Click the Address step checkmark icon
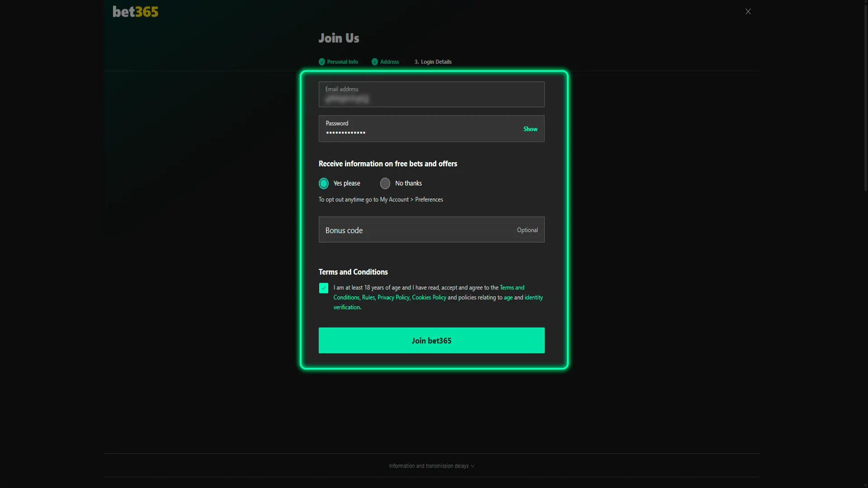 coord(375,62)
